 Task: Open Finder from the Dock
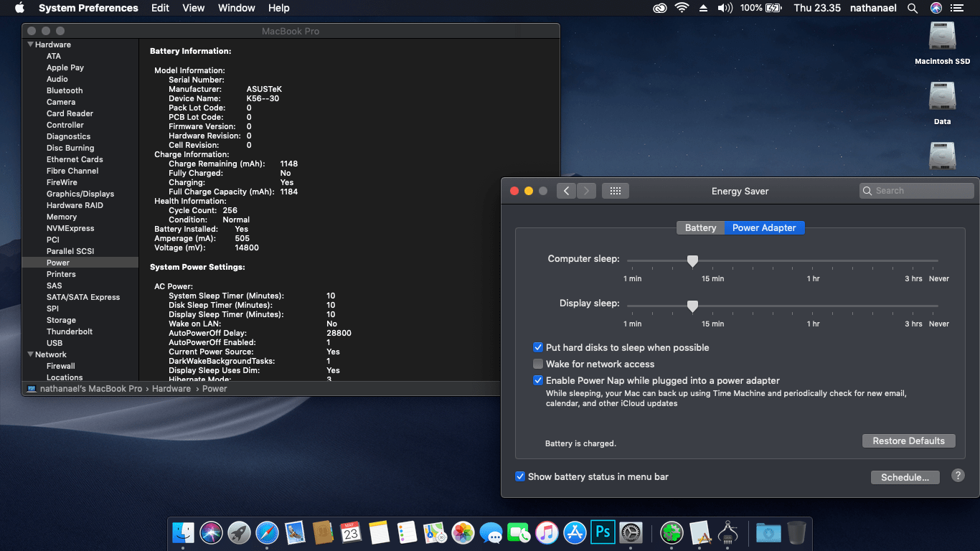click(184, 532)
